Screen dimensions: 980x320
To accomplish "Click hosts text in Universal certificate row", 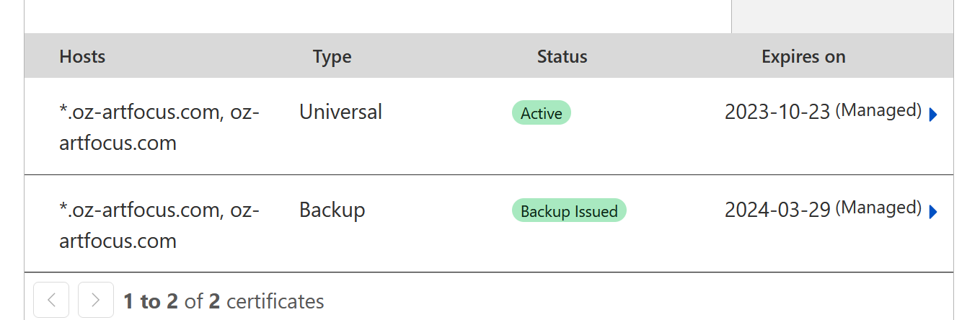I will tap(159, 127).
